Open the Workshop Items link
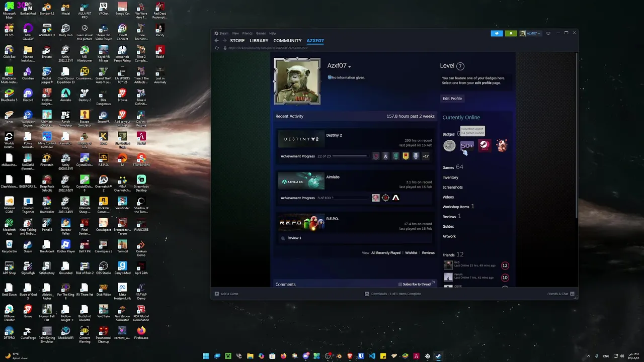The height and width of the screenshot is (362, 644). click(x=456, y=207)
